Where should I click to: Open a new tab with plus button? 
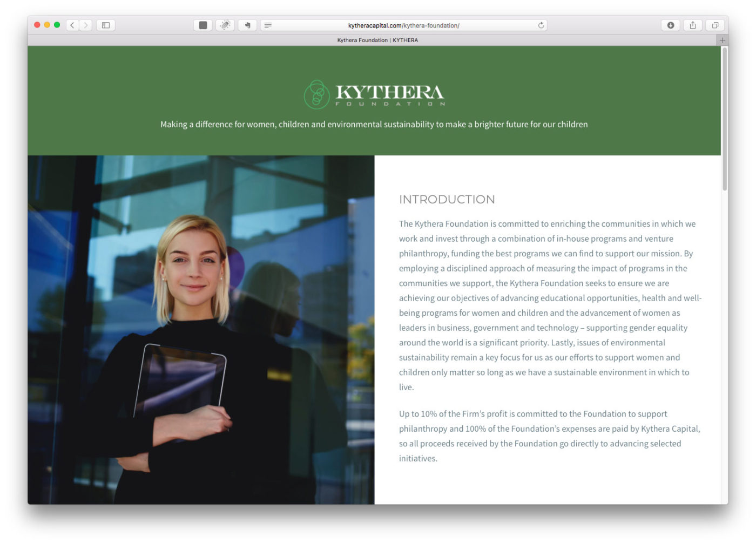723,40
